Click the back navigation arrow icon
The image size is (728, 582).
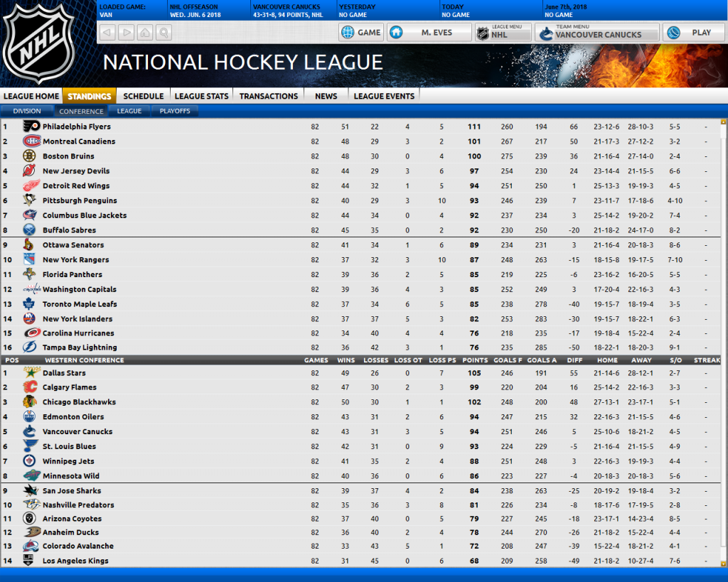pyautogui.click(x=108, y=33)
